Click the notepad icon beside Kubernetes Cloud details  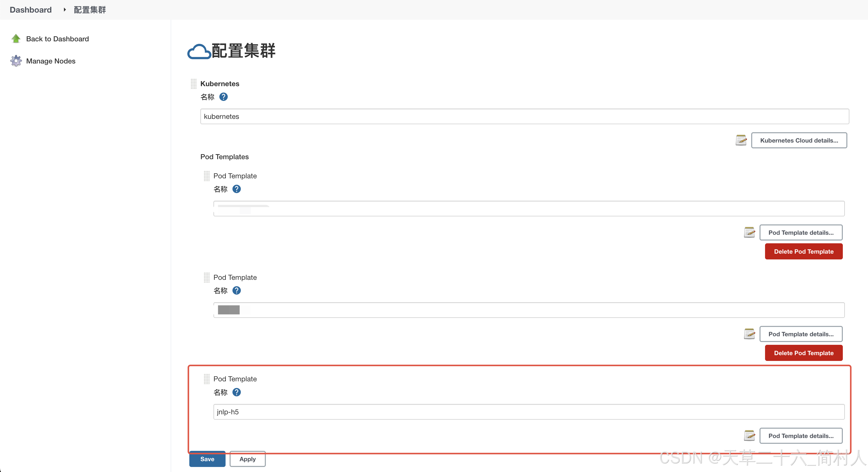(741, 140)
